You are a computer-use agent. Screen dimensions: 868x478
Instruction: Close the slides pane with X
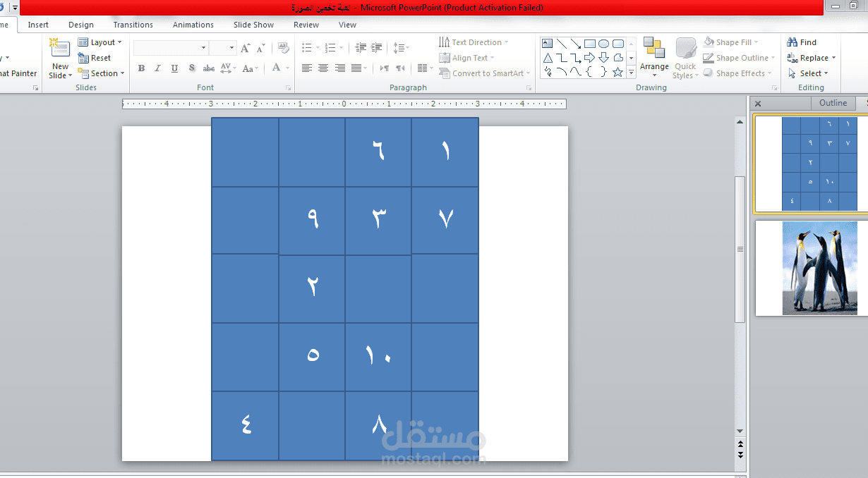(x=758, y=104)
